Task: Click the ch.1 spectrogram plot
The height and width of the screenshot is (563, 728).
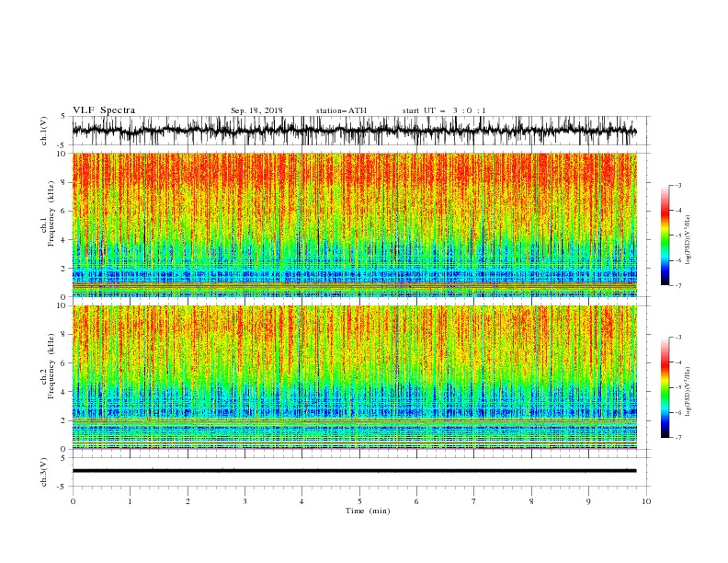Action: click(355, 224)
